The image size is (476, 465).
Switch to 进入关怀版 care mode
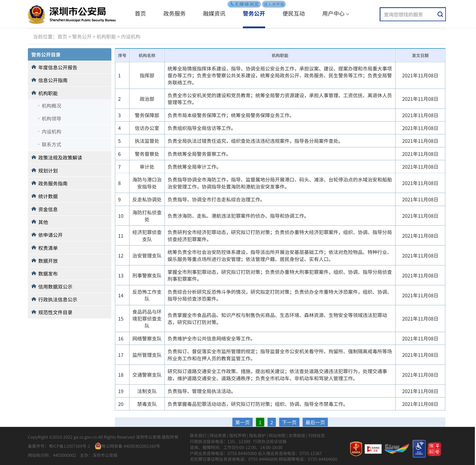point(274,4)
